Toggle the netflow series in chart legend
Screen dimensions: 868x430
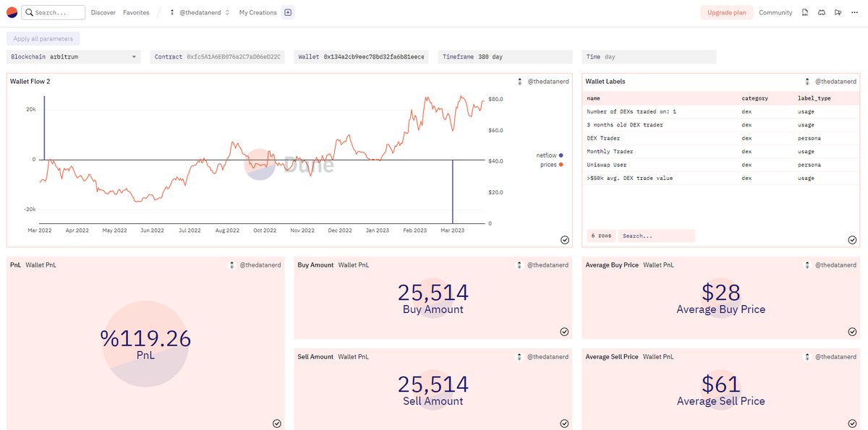coord(549,155)
